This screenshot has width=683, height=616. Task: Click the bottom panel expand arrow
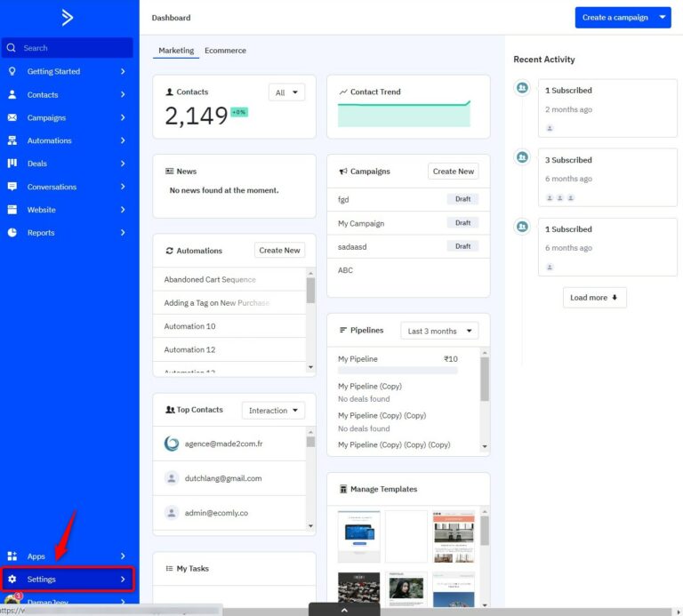(x=344, y=610)
